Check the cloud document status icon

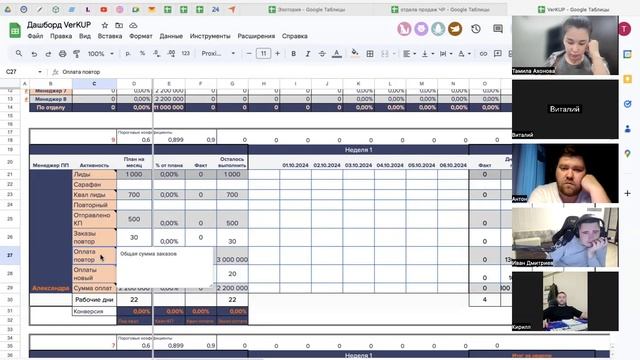pos(133,25)
